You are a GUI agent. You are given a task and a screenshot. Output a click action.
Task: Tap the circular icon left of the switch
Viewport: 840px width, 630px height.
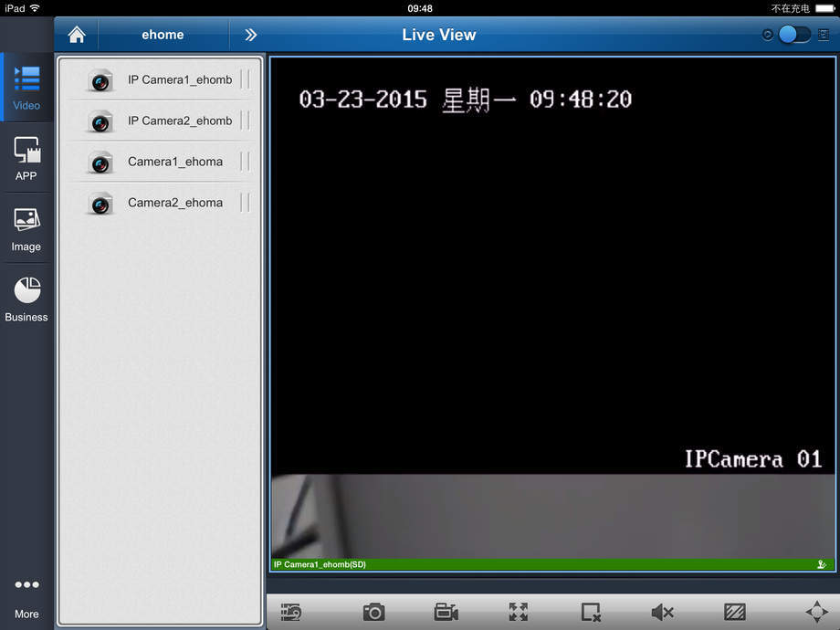coord(767,35)
